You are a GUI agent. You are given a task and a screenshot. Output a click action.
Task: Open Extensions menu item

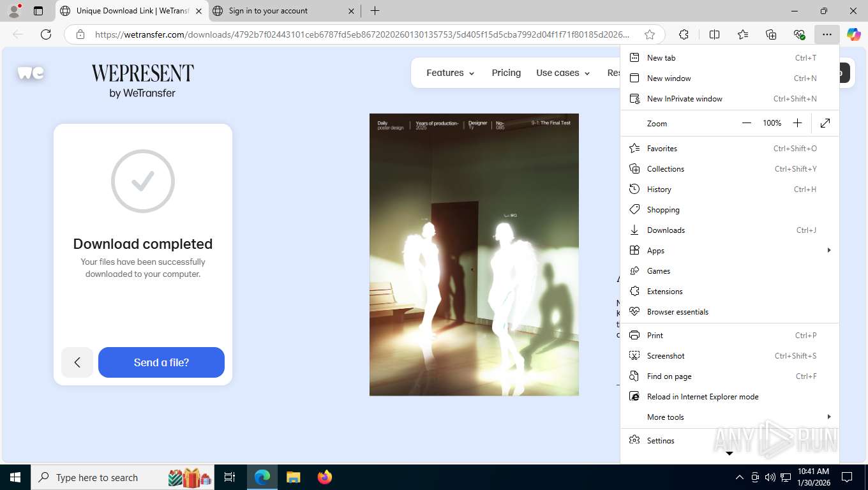[x=730, y=292]
